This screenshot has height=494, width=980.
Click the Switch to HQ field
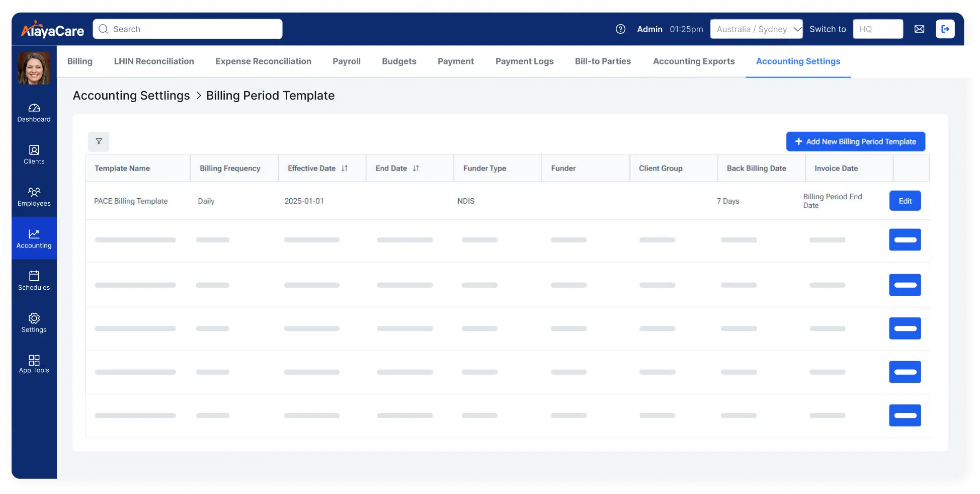pos(878,29)
